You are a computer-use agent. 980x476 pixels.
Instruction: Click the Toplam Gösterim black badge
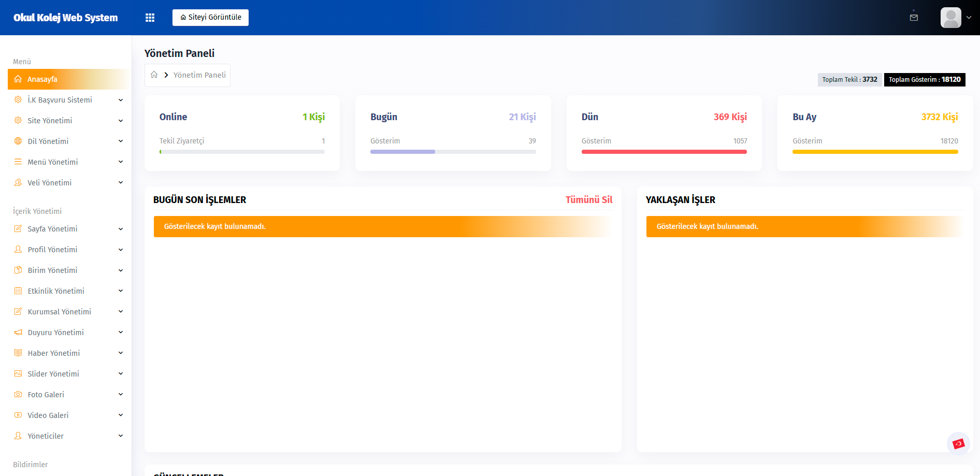coord(924,80)
